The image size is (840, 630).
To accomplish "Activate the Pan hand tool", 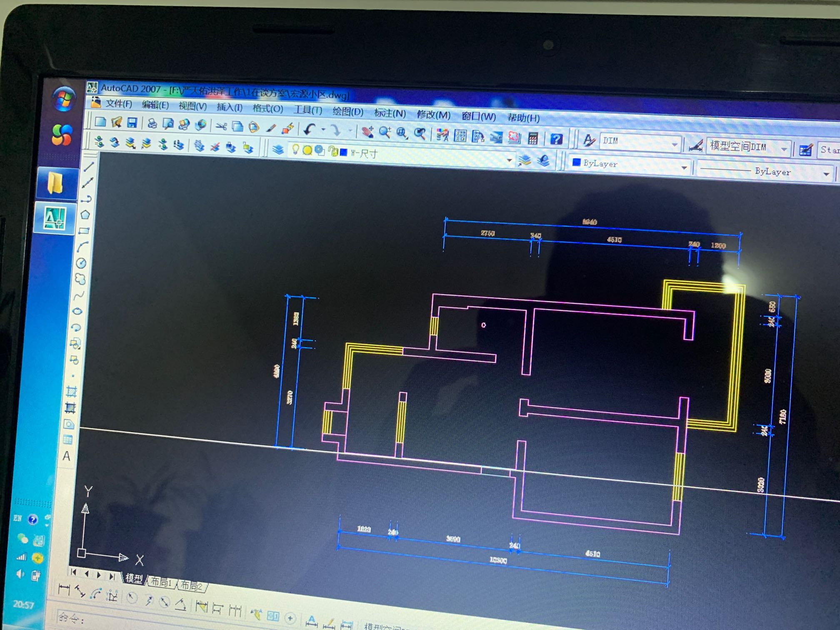I will click(367, 132).
